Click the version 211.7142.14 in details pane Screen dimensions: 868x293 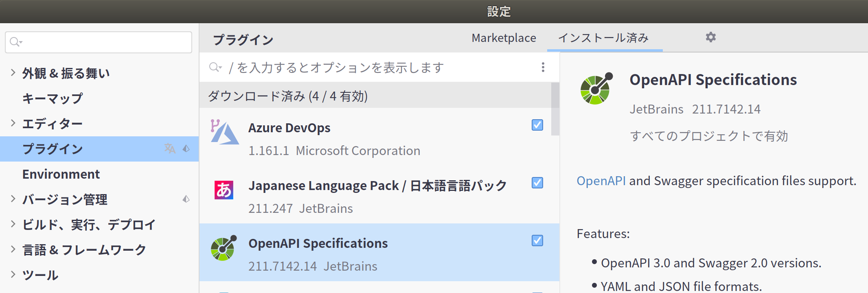[x=726, y=109]
